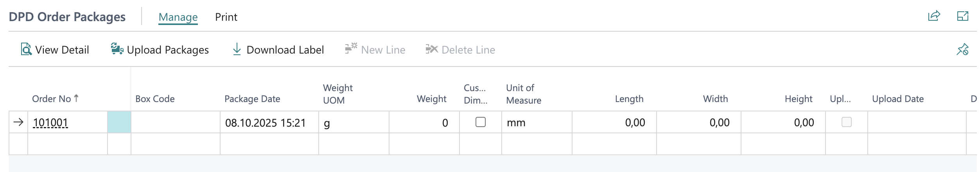Open order number 101001 link
This screenshot has height=172, width=980.
[50, 123]
